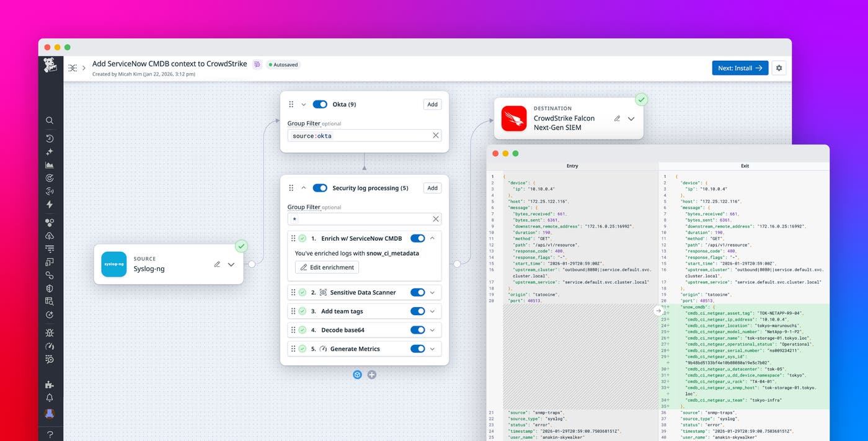Select the Exit tab

click(x=745, y=166)
